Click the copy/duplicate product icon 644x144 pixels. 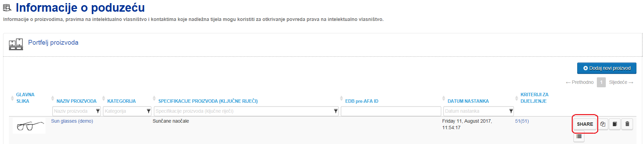tap(603, 124)
